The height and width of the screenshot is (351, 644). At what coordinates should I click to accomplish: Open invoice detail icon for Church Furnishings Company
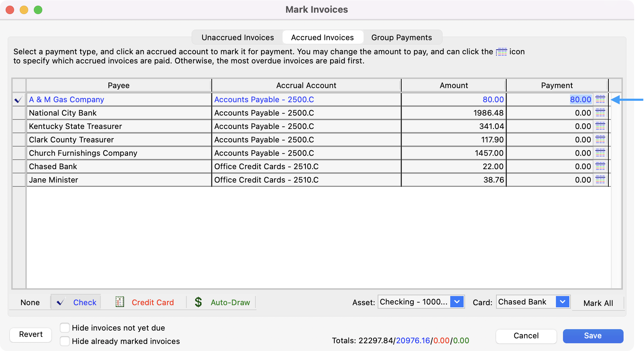(600, 153)
